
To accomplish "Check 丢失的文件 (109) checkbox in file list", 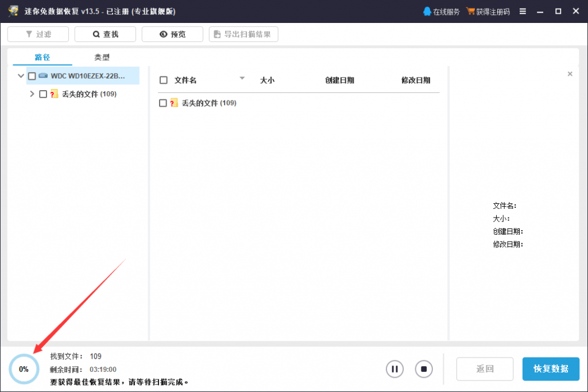I will click(x=163, y=103).
